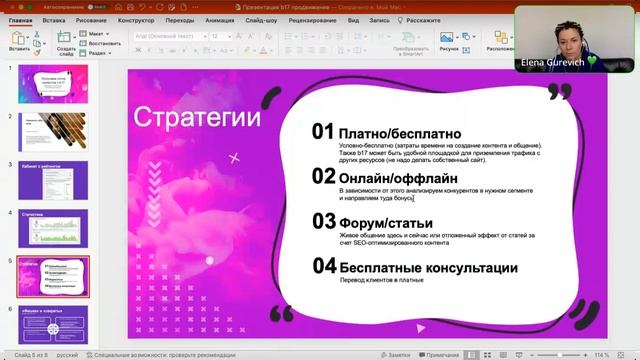The width and height of the screenshot is (640, 360).
Task: Open the Конструктор tab
Action: pos(136,20)
